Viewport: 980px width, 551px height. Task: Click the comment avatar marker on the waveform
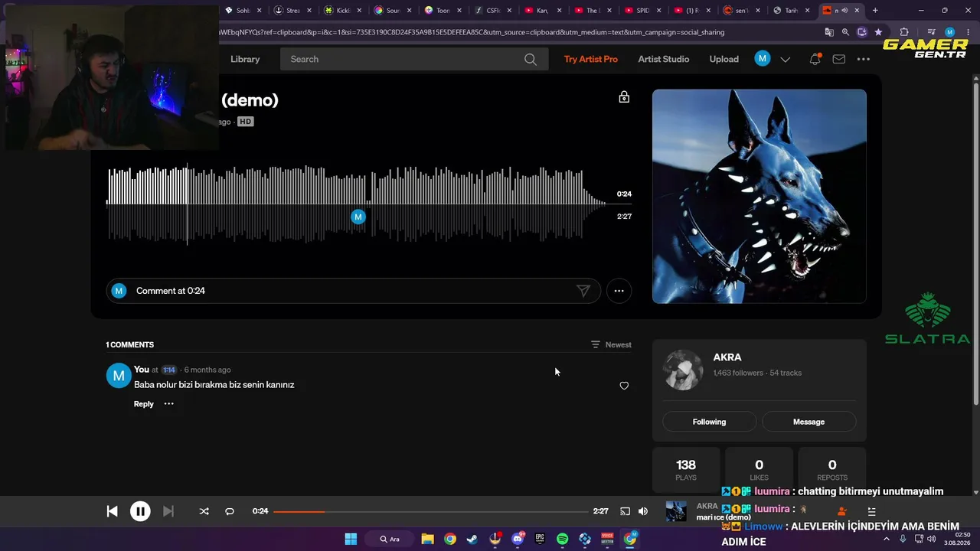[358, 217]
